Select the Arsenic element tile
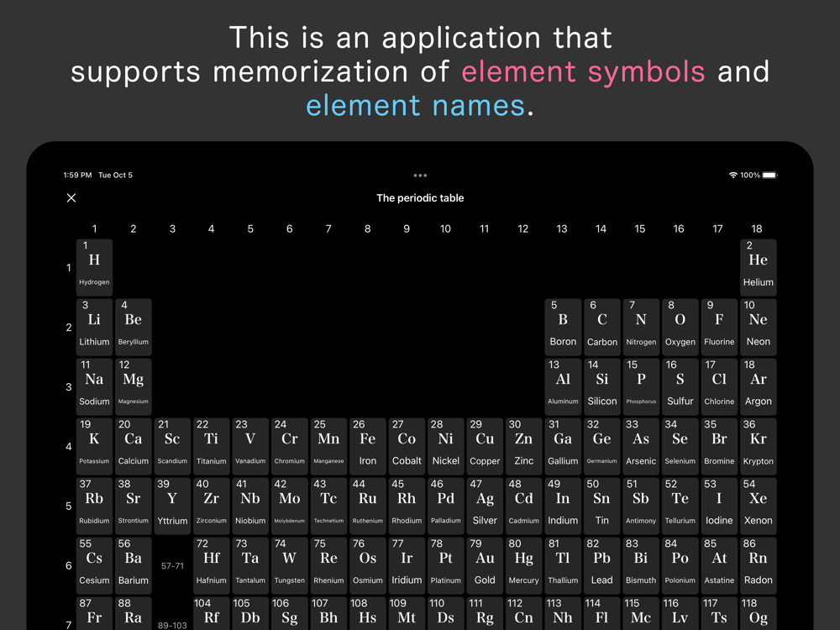Viewport: 840px width, 630px height. click(x=641, y=447)
